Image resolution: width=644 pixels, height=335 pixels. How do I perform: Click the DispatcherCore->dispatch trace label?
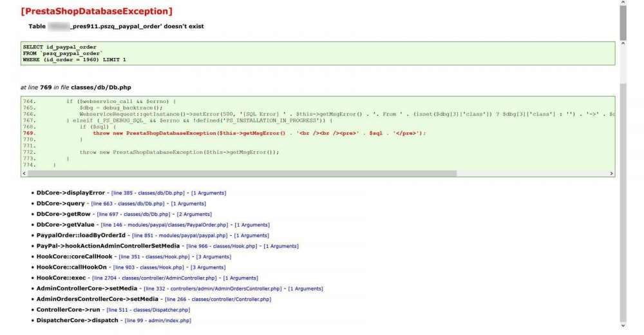[x=77, y=321]
